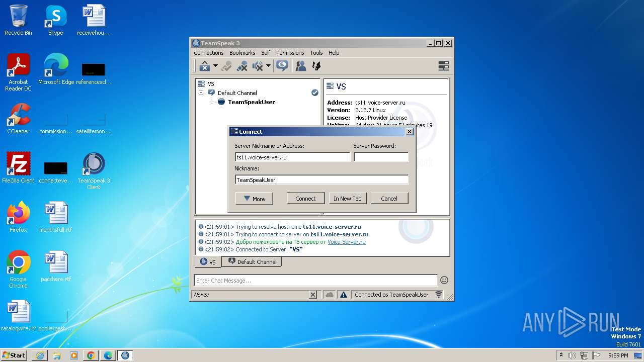Open the dropdown arrow beside the connection icon
644x362 pixels.
(x=215, y=66)
